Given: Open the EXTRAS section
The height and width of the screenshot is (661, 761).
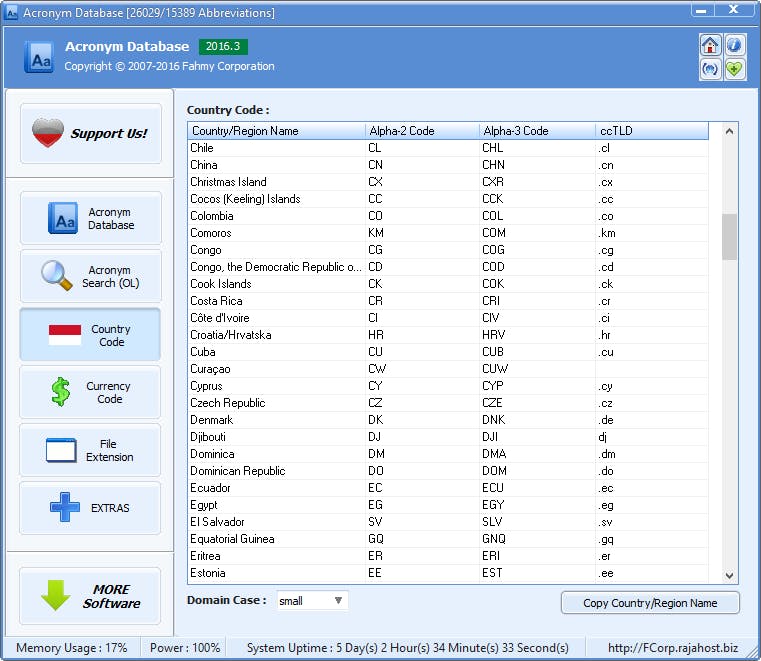Looking at the screenshot, I should click(90, 508).
